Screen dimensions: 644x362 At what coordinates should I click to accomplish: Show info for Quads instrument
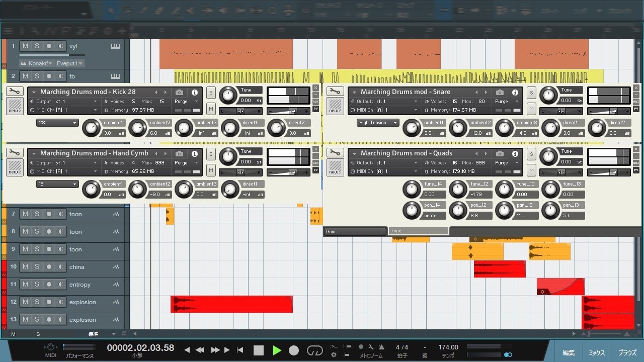tap(515, 153)
